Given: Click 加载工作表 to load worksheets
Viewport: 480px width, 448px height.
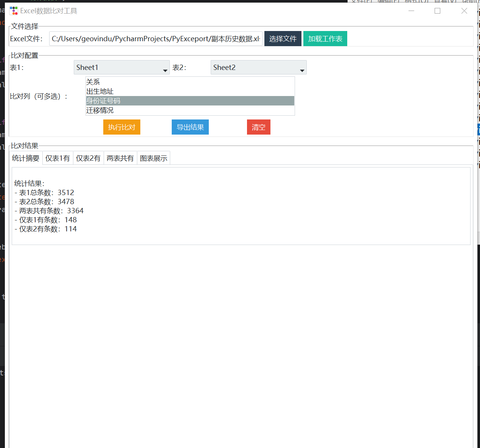Looking at the screenshot, I should [325, 39].
